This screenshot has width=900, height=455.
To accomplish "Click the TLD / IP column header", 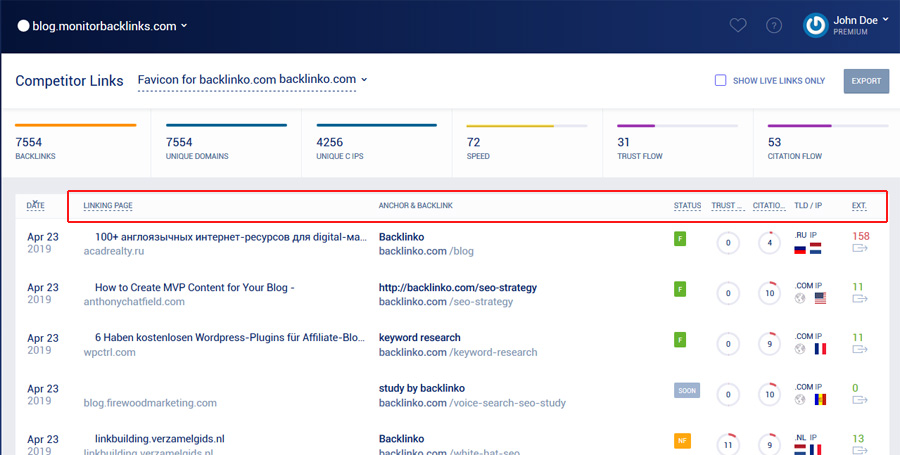I will [x=808, y=205].
